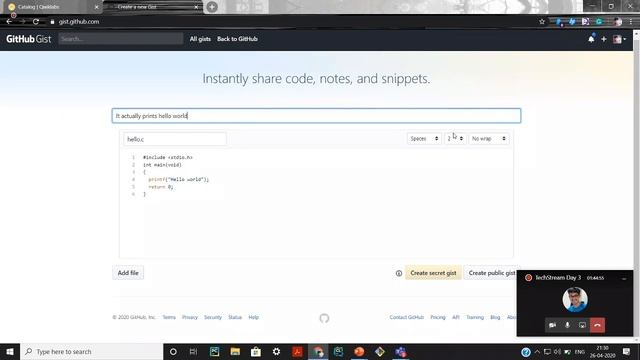Close the Create a new Gist tab
Viewport: 640px width, 360px height.
click(196, 7)
